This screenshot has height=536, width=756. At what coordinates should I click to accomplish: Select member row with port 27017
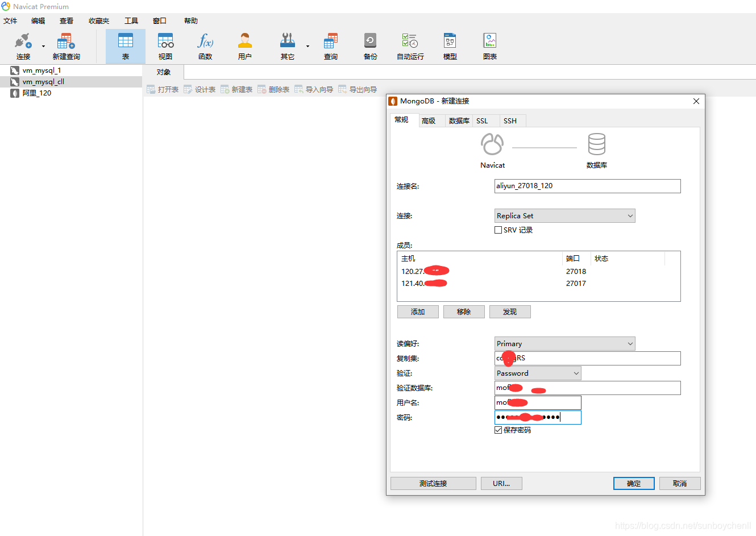pyautogui.click(x=538, y=284)
